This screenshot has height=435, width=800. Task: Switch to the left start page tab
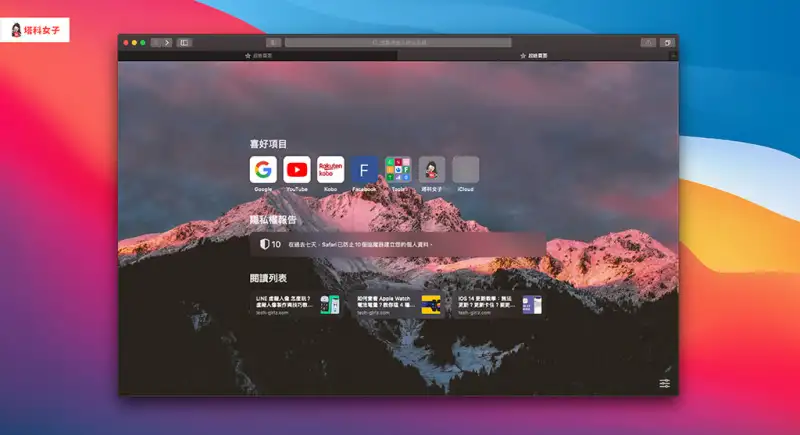coord(258,56)
